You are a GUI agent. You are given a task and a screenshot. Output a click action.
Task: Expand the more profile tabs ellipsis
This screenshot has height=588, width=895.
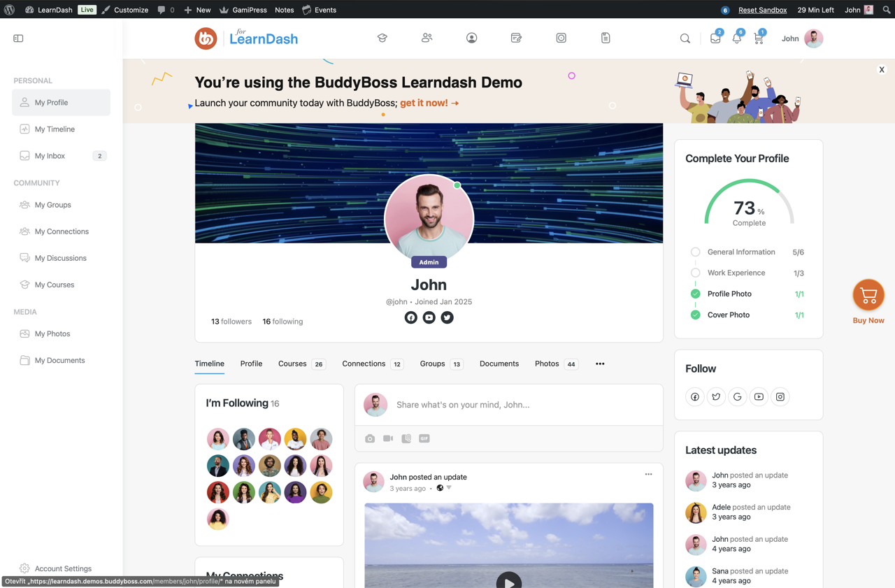(600, 364)
